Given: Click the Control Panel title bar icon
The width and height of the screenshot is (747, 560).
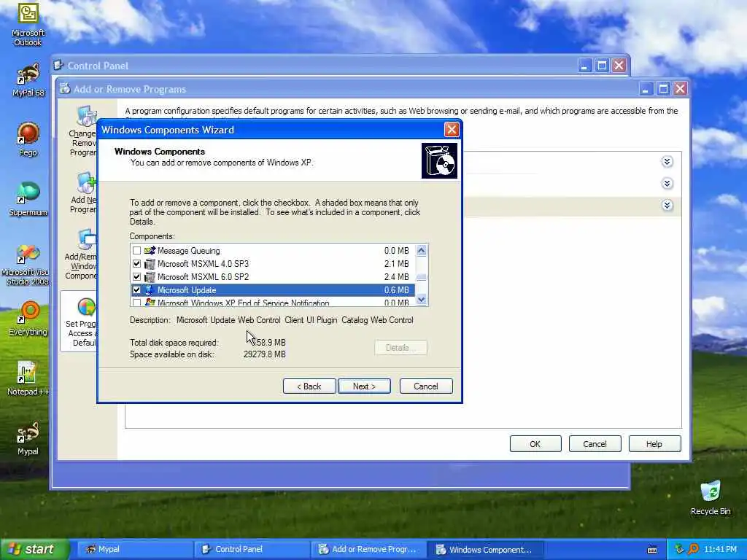Looking at the screenshot, I should [58, 65].
